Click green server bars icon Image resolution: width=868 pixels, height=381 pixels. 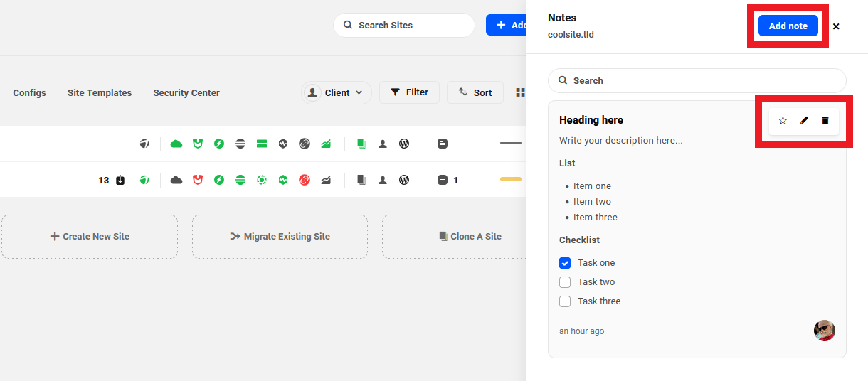(262, 144)
